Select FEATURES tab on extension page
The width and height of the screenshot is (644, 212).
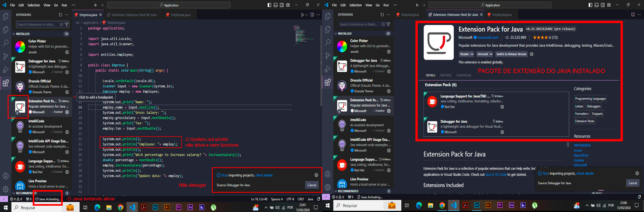[446, 75]
